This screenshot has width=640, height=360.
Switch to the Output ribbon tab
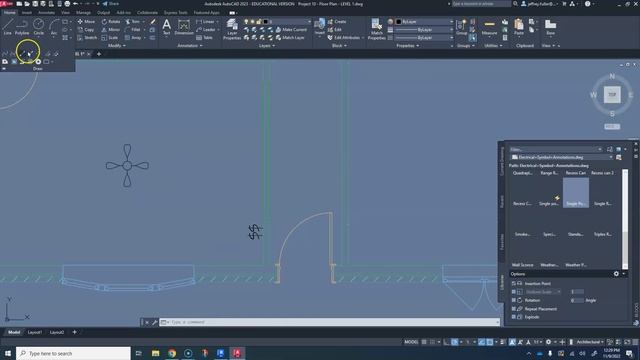coord(103,13)
